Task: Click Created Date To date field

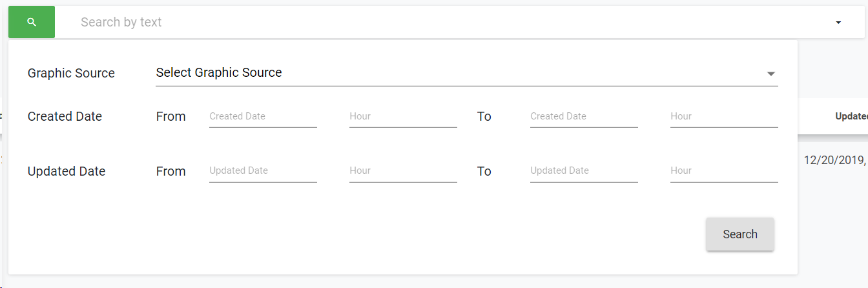Action: [x=584, y=117]
